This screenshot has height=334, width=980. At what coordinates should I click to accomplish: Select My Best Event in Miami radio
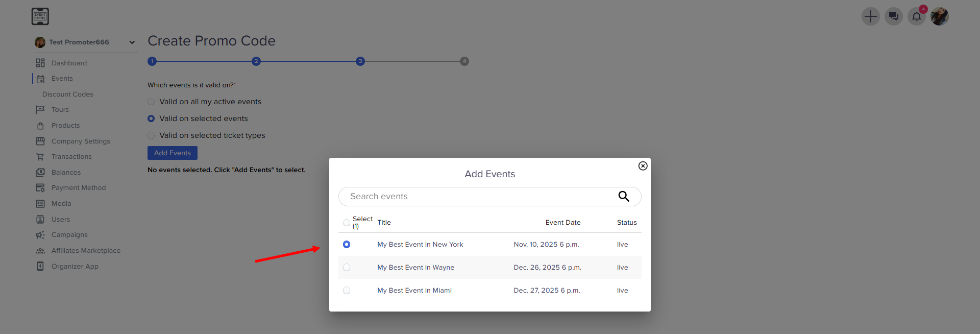coord(347,291)
